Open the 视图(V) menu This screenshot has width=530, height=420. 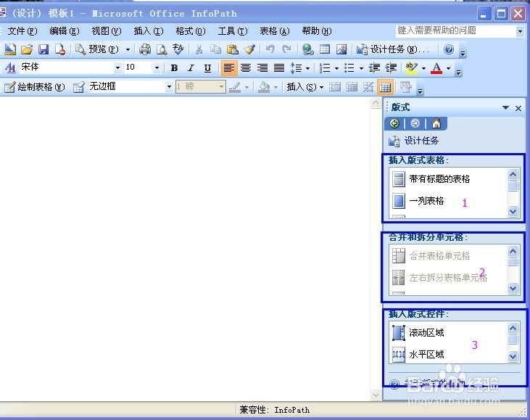tap(107, 31)
